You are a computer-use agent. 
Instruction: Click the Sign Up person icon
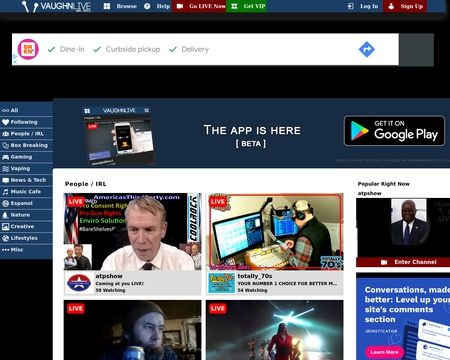pyautogui.click(x=391, y=6)
